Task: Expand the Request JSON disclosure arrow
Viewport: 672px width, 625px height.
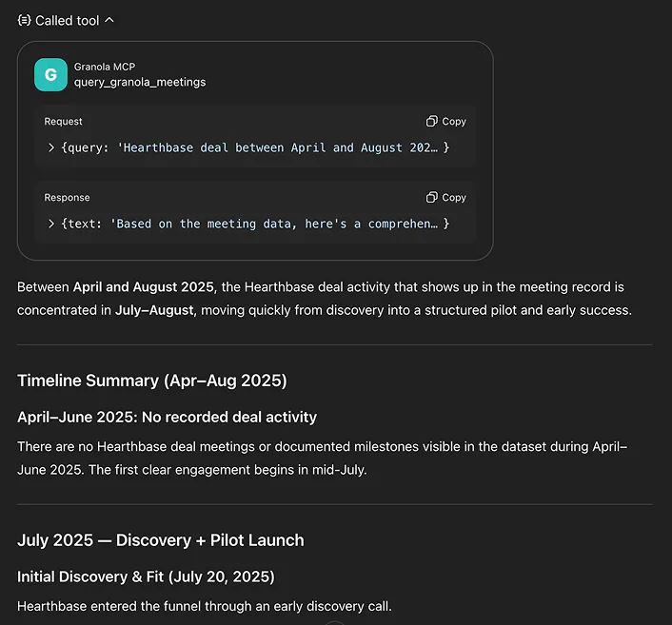Action: [51, 148]
